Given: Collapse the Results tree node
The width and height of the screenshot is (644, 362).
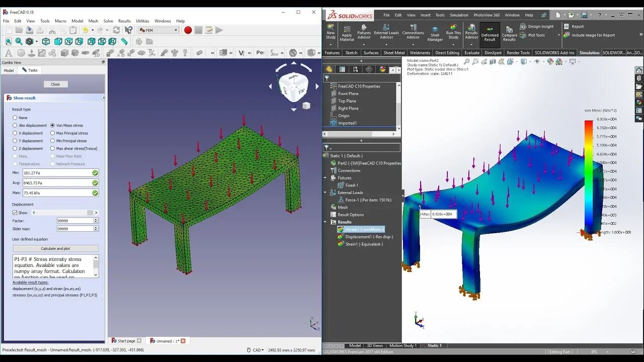Looking at the screenshot, I should [x=325, y=222].
